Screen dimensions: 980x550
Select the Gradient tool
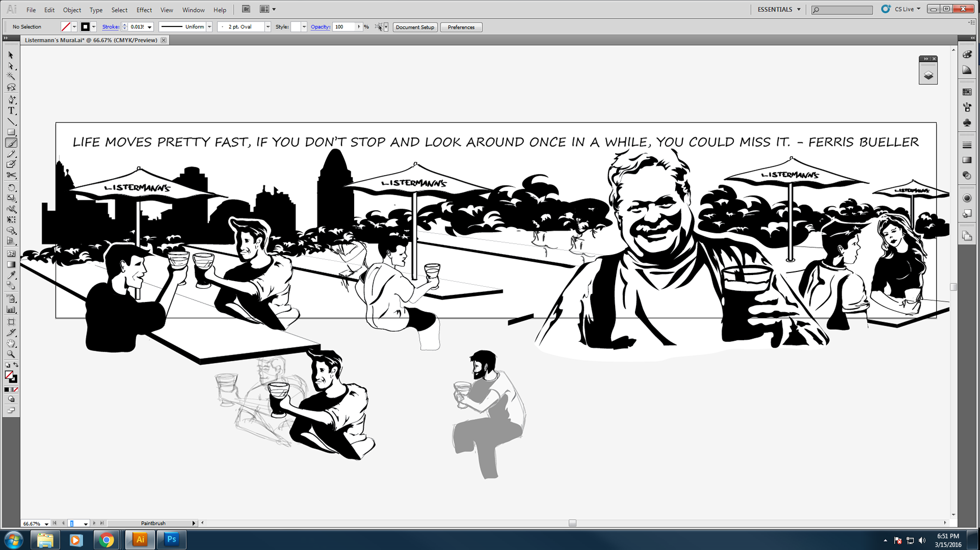tap(11, 264)
